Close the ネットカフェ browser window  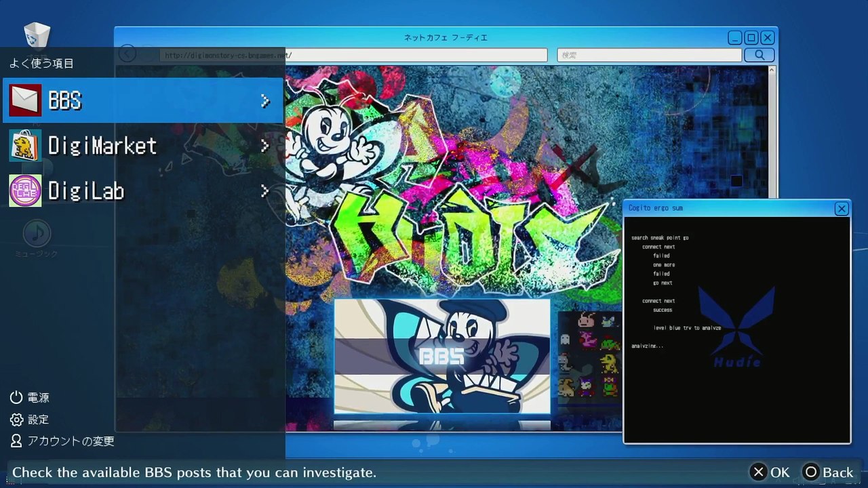click(768, 38)
